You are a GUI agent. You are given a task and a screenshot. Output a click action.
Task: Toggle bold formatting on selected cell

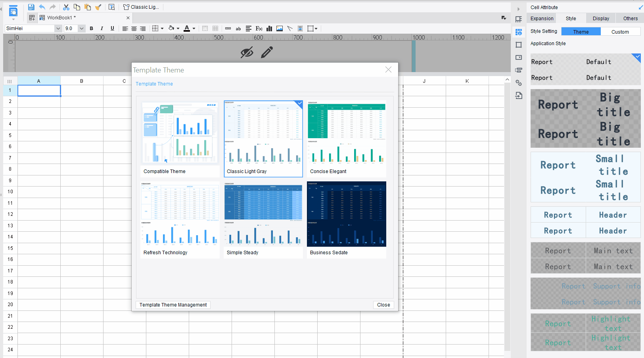tap(91, 28)
